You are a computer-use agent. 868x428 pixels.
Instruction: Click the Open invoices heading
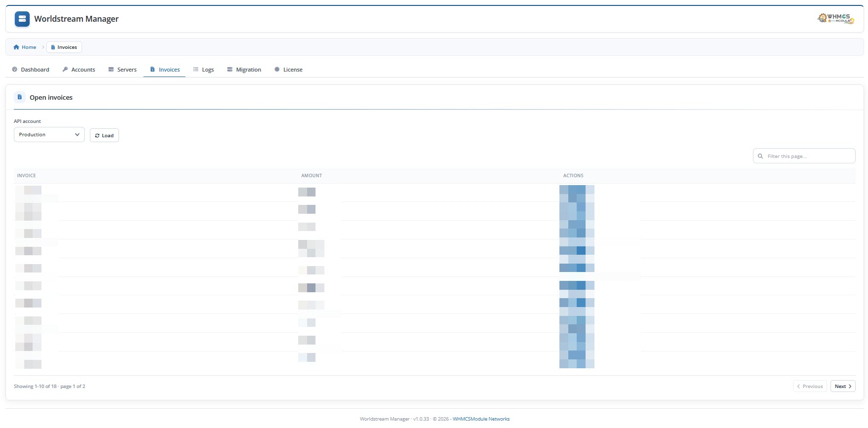tap(51, 98)
